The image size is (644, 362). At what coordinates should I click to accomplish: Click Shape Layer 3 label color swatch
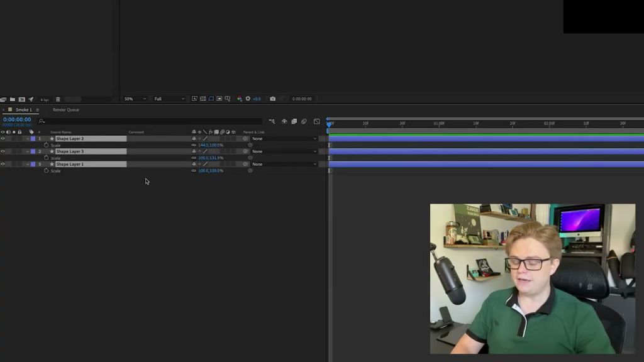33,151
